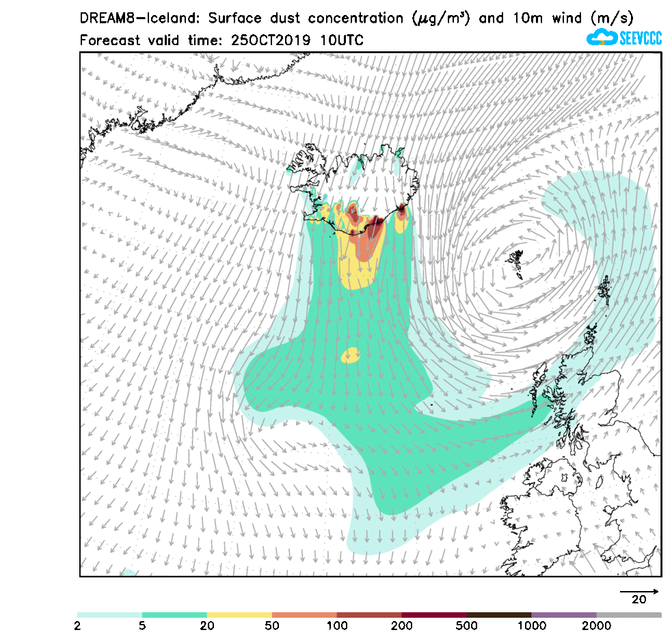
Task: Select the pale cyan color bar segment
Action: pos(109,615)
